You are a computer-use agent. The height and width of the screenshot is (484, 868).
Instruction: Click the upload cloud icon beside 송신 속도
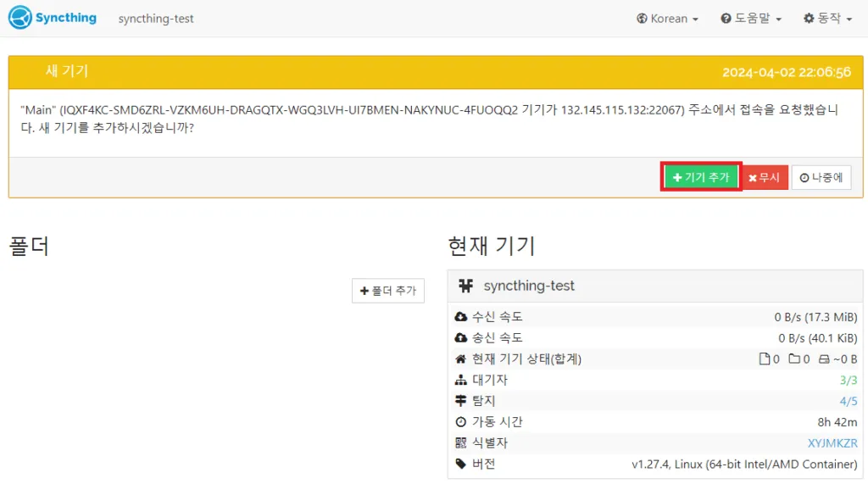coord(461,338)
